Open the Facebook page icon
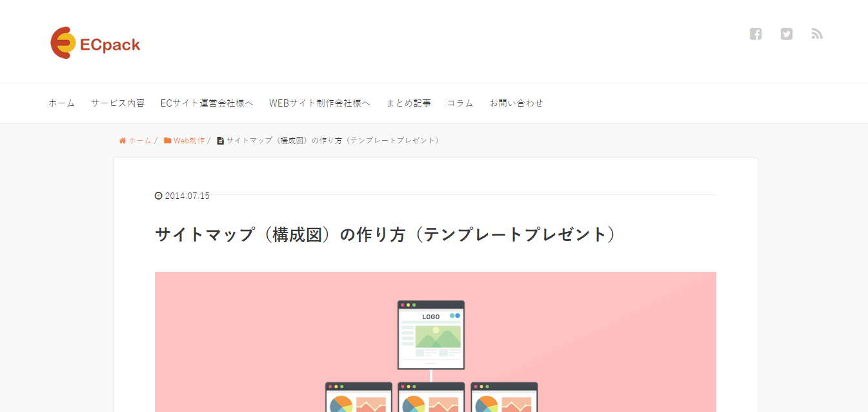This screenshot has width=868, height=412. click(x=756, y=34)
